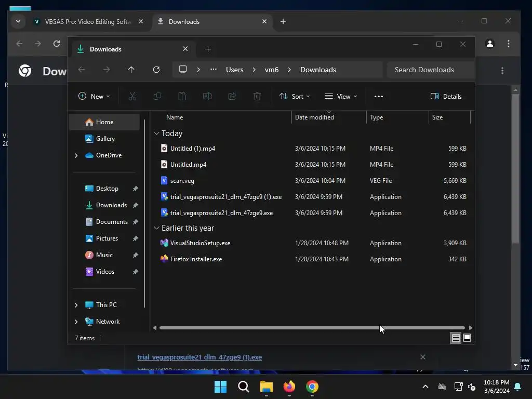Expand breadcrumb chevron after vm6

289,70
